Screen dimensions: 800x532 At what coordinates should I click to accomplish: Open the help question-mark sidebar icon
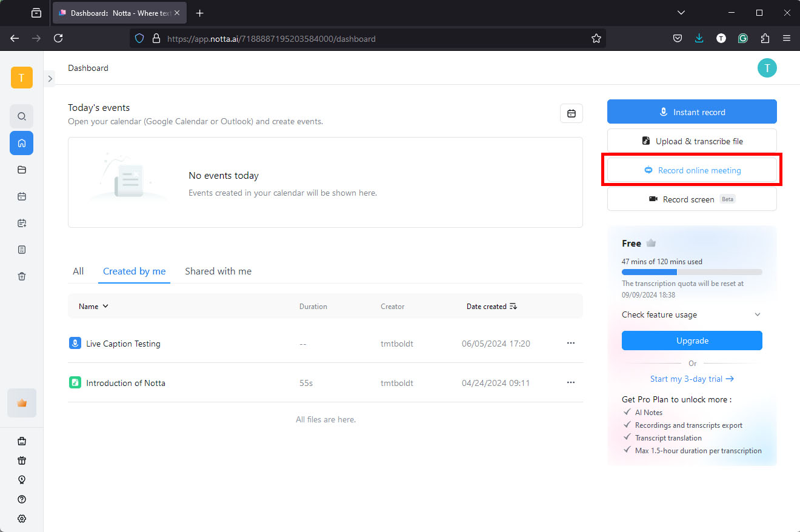coord(22,499)
